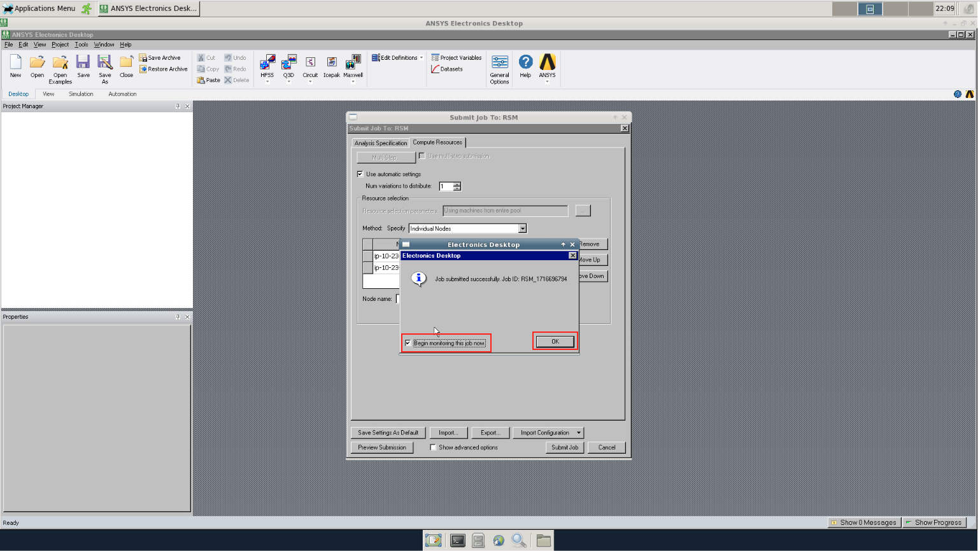Screen dimensions: 980x551
Task: Open the Tools menu
Action: 82,45
